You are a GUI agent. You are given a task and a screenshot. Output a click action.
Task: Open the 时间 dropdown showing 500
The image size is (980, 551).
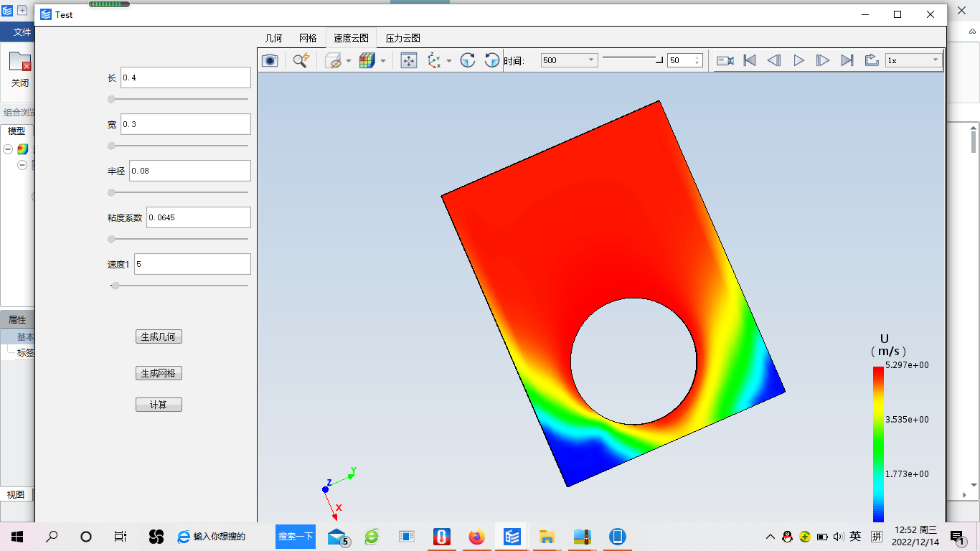tap(569, 61)
